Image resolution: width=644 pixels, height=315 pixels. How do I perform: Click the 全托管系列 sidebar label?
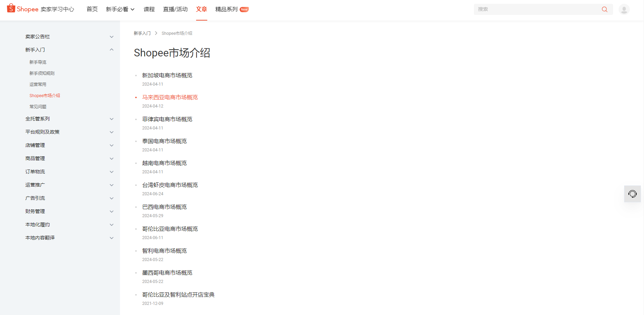[38, 119]
